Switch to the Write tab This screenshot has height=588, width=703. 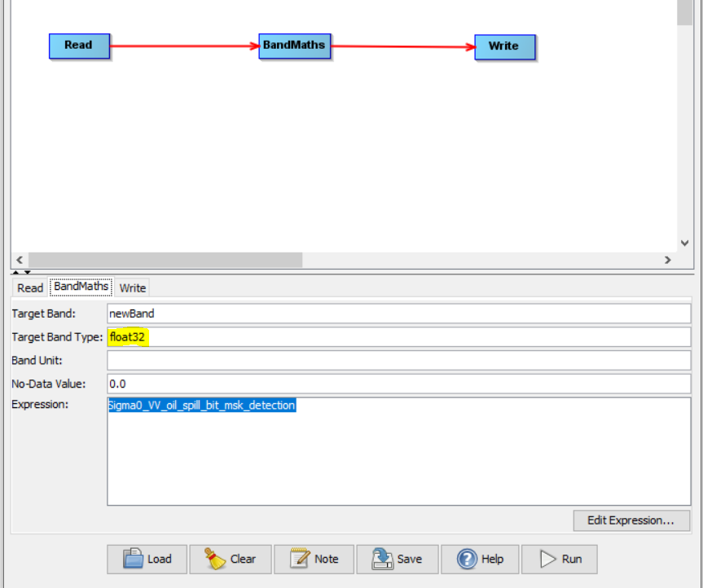click(x=132, y=287)
